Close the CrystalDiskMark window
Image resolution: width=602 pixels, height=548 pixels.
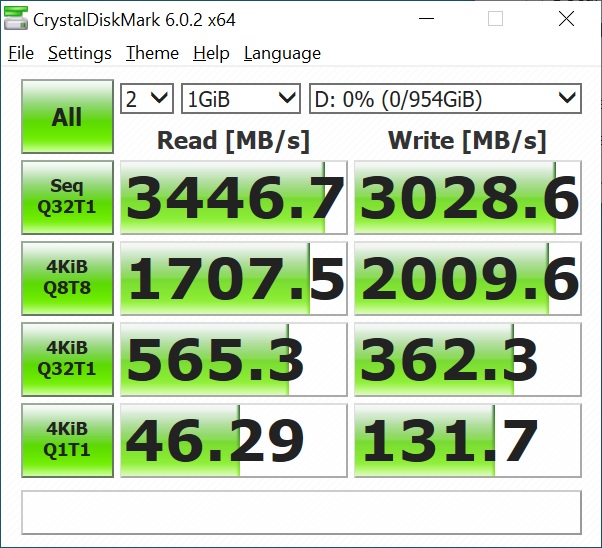pyautogui.click(x=566, y=18)
